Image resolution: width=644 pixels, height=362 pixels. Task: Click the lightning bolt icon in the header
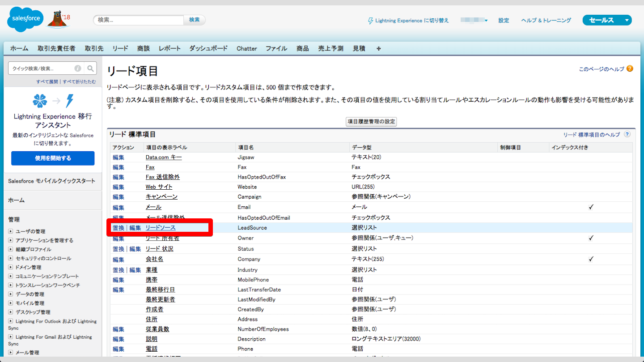[370, 21]
